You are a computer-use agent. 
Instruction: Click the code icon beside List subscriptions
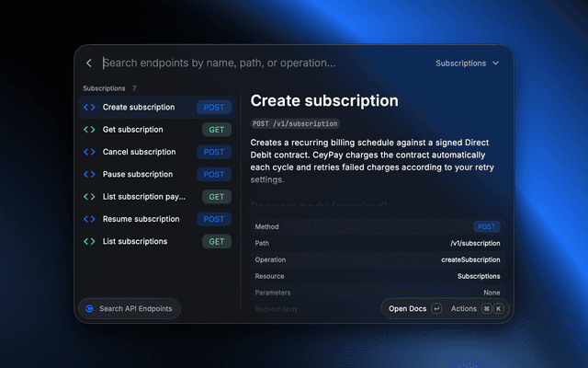pos(89,241)
